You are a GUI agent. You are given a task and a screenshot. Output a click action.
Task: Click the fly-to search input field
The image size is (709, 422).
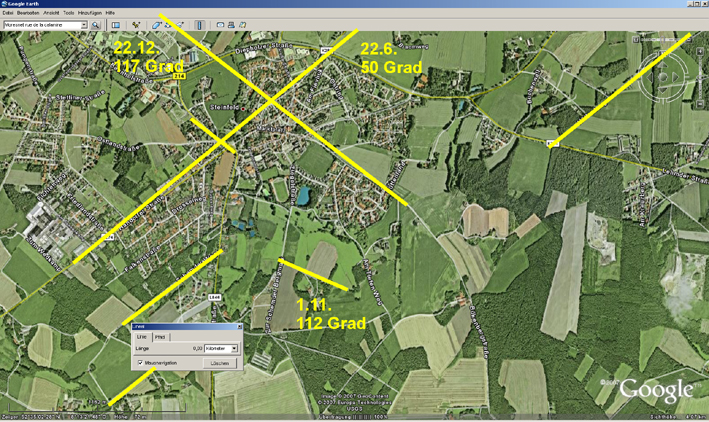pos(42,25)
